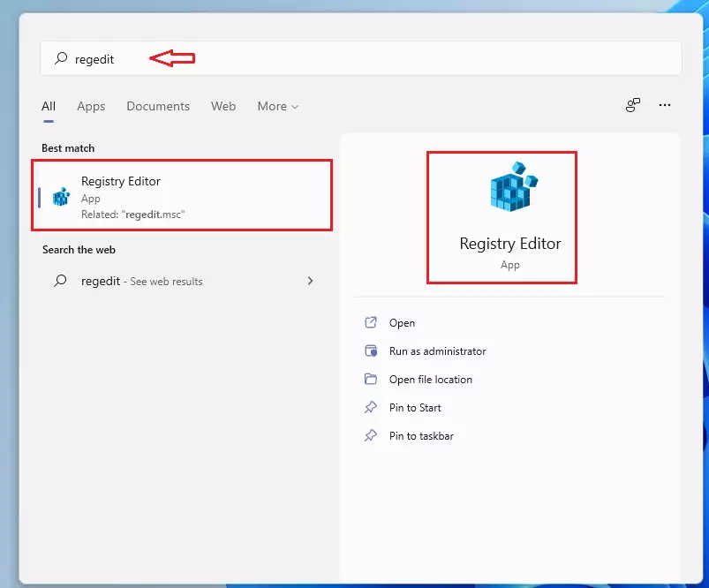
Task: Click the large Registry Editor icon
Action: [x=514, y=186]
